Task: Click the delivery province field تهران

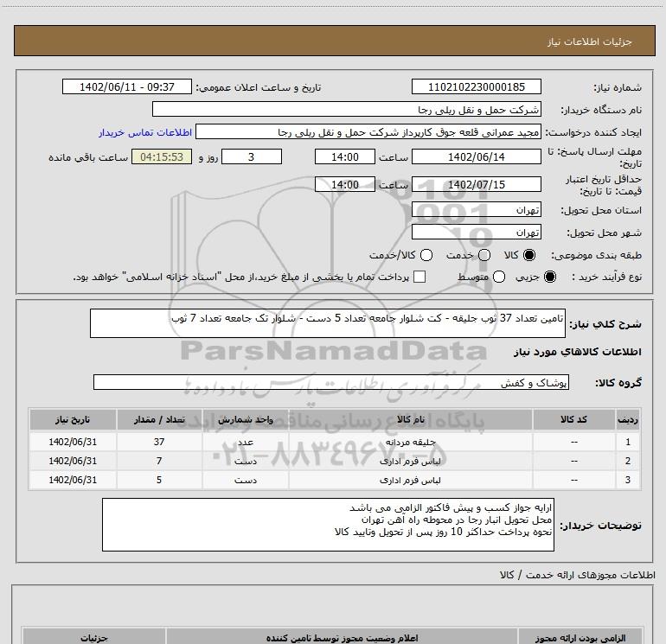Action: point(476,209)
